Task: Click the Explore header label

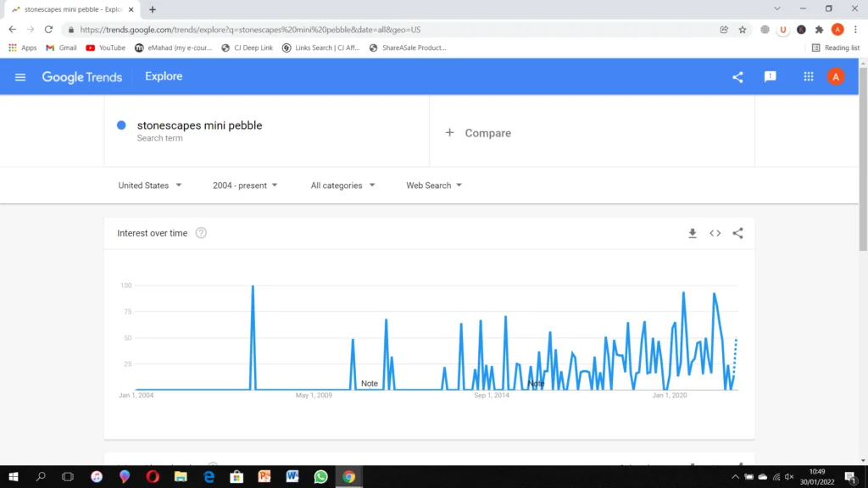Action: (164, 76)
